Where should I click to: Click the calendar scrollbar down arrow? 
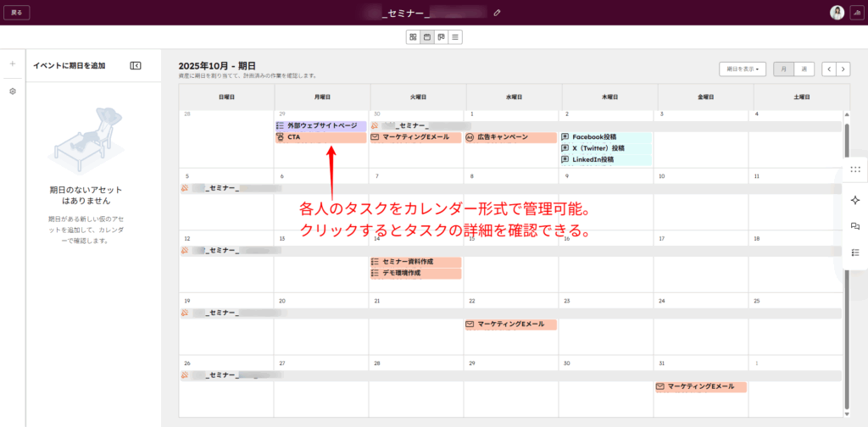pyautogui.click(x=847, y=413)
